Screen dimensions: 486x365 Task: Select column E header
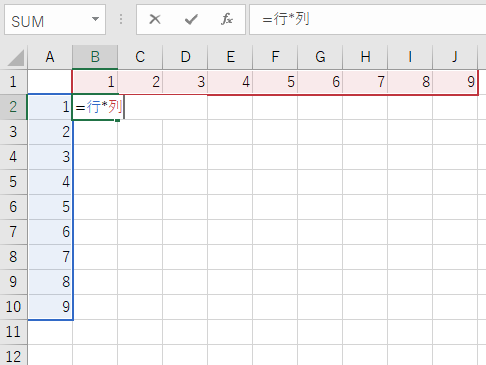click(x=230, y=57)
